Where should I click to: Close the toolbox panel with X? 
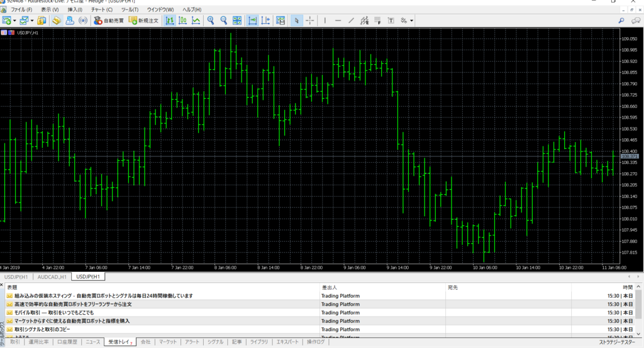pos(2,285)
